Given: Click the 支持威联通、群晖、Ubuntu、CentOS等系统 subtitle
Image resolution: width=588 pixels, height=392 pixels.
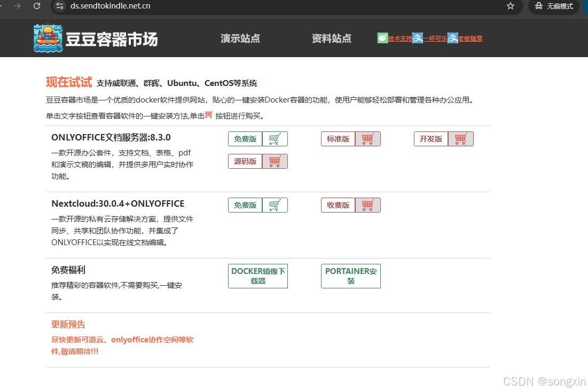Looking at the screenshot, I should (x=177, y=83).
